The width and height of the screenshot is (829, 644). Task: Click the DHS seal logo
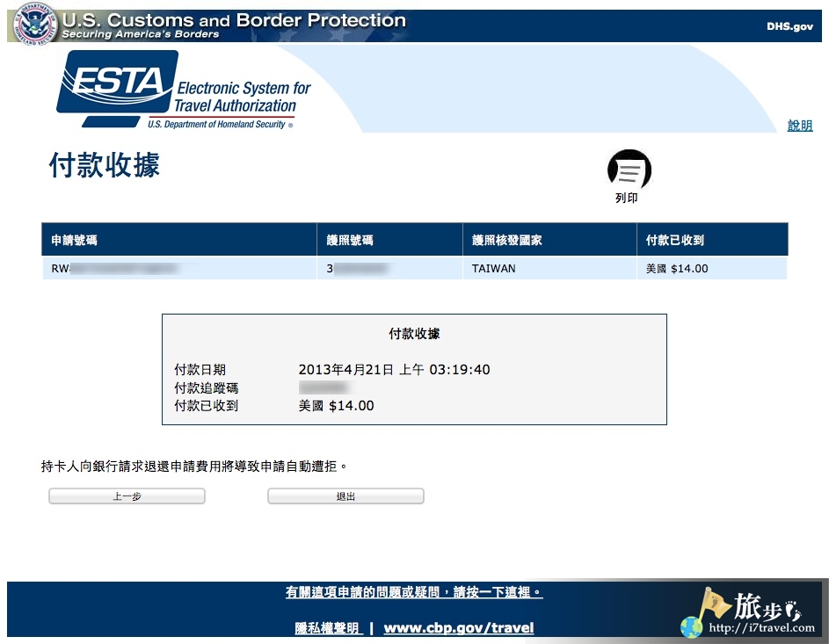tap(35, 24)
